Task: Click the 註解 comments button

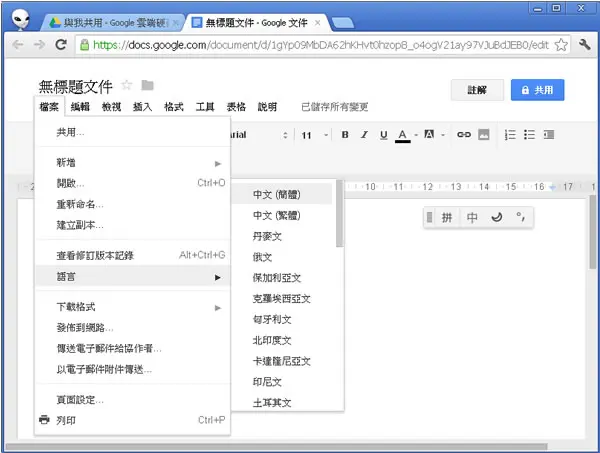Action: pyautogui.click(x=477, y=90)
